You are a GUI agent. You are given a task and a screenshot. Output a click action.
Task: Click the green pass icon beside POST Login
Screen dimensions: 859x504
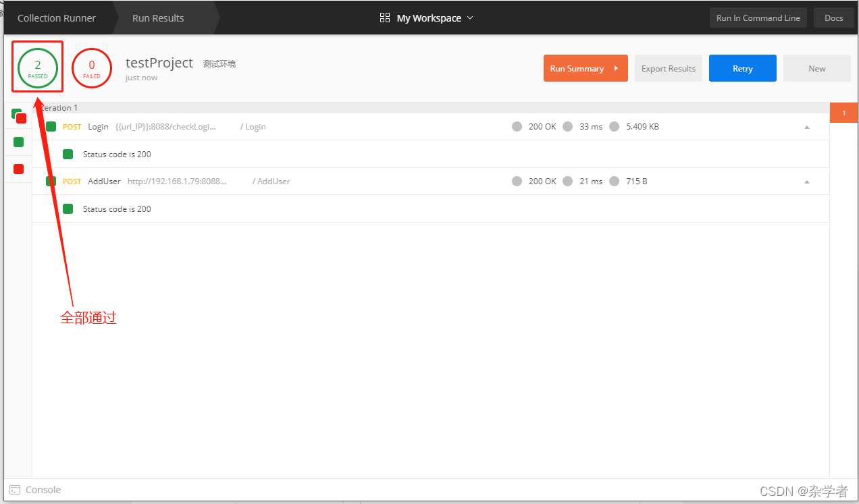coord(49,126)
